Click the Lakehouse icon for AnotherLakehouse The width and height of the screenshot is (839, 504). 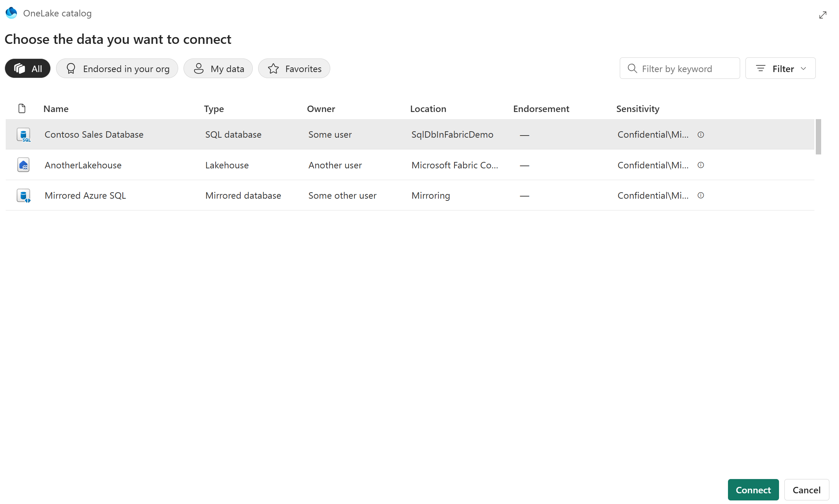tap(24, 165)
